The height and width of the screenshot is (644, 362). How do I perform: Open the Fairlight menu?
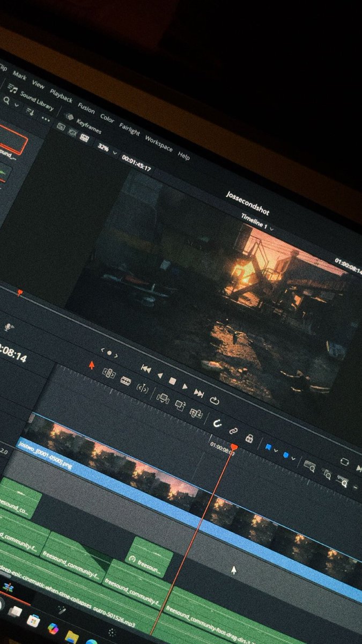point(129,129)
